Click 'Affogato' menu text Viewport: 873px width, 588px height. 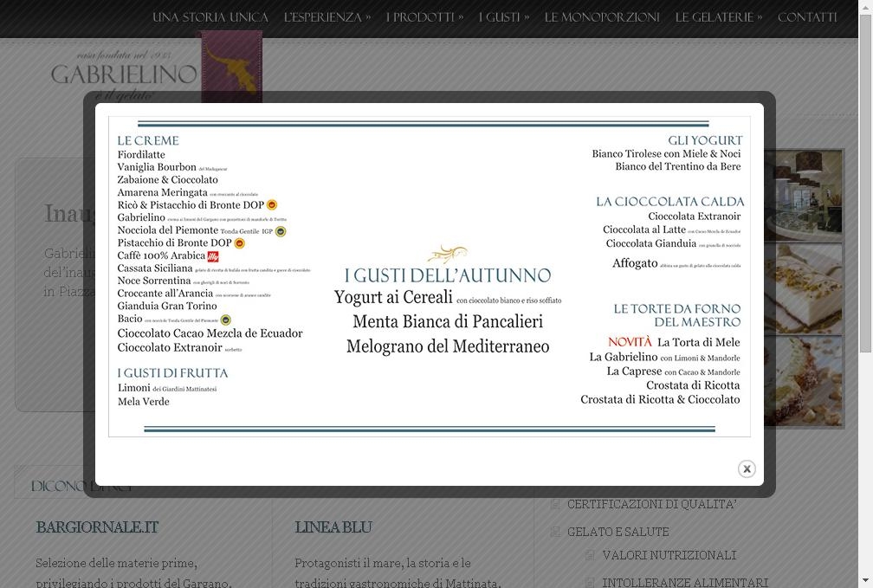pyautogui.click(x=635, y=262)
